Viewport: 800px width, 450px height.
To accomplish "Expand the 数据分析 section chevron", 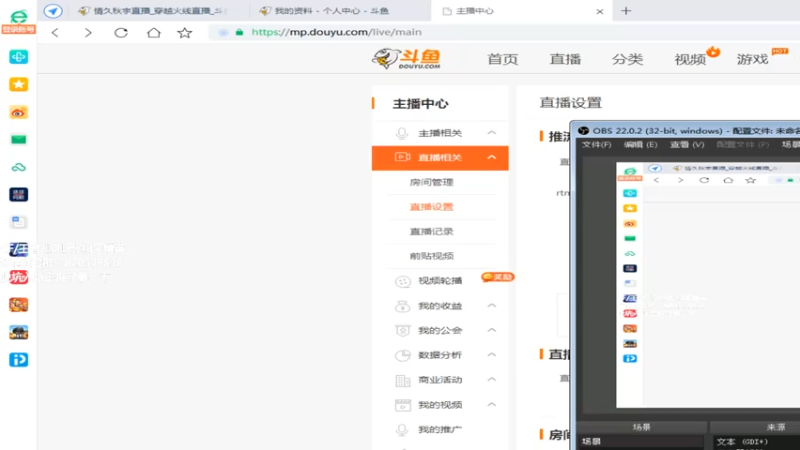I will tap(491, 355).
